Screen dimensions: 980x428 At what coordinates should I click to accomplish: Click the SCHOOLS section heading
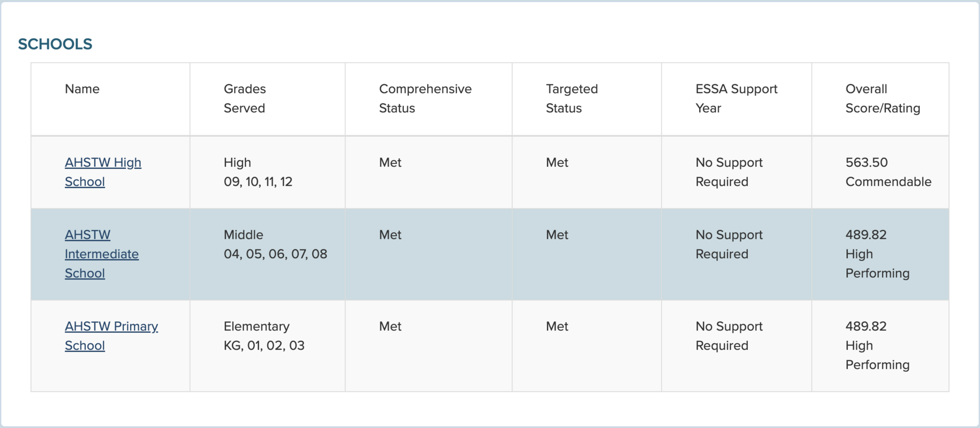(x=55, y=44)
